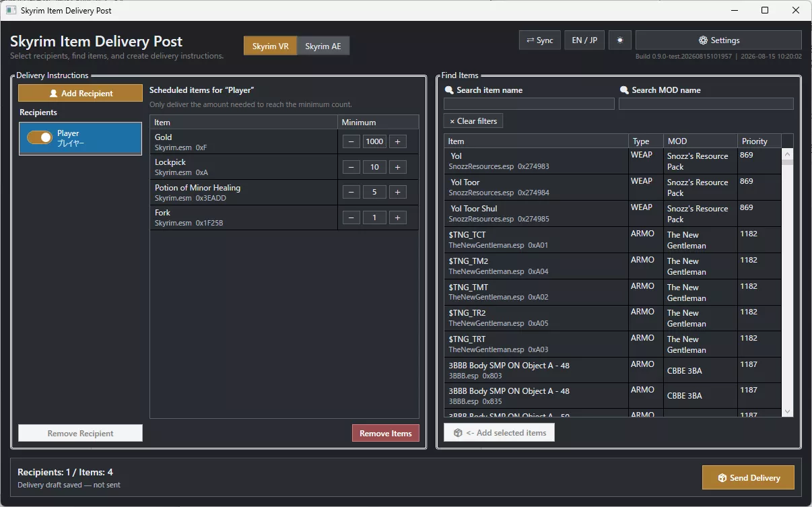Select the $TNG_TR2 item row

(613, 318)
